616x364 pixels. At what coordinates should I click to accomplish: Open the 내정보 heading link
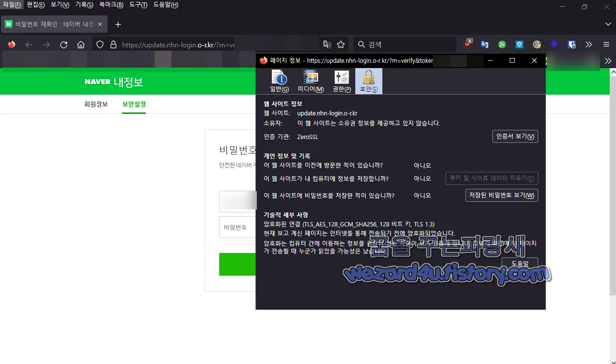pyautogui.click(x=128, y=82)
